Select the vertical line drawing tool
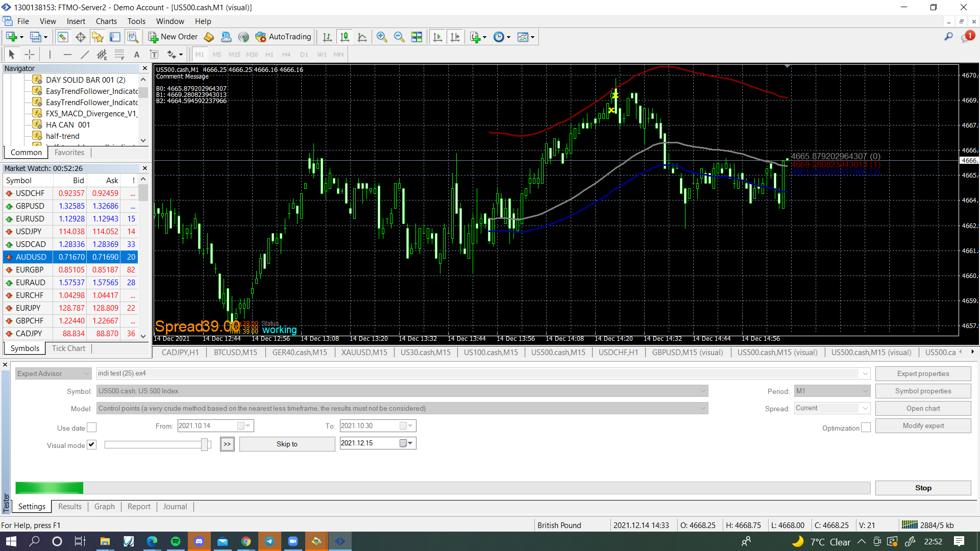This screenshot has width=980, height=551. coord(50,55)
